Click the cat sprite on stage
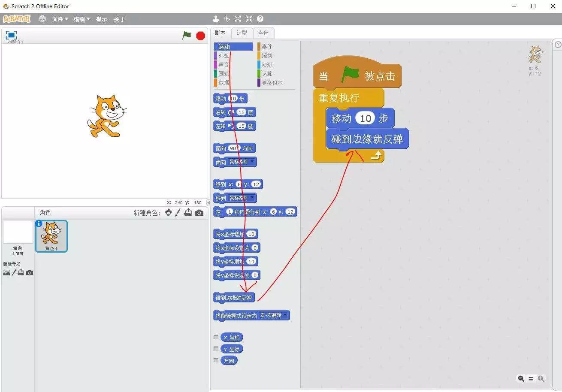 click(x=107, y=116)
